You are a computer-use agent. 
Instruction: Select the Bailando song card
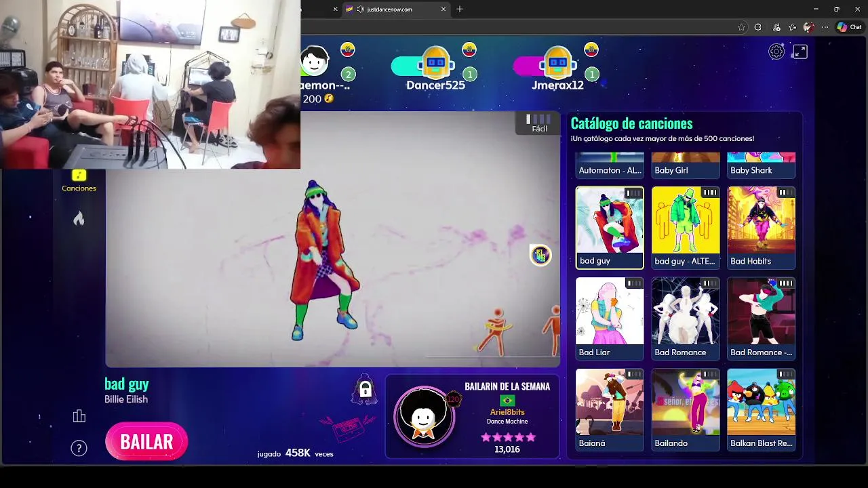(x=685, y=409)
